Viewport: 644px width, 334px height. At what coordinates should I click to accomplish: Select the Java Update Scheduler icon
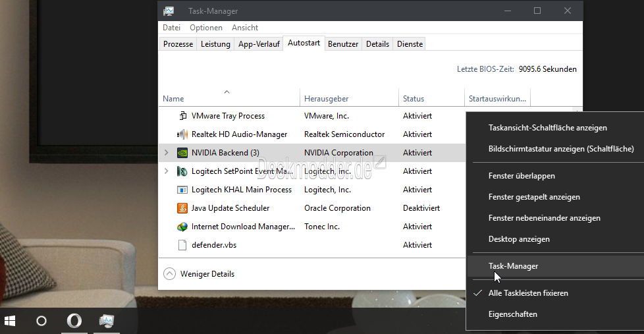[182, 208]
